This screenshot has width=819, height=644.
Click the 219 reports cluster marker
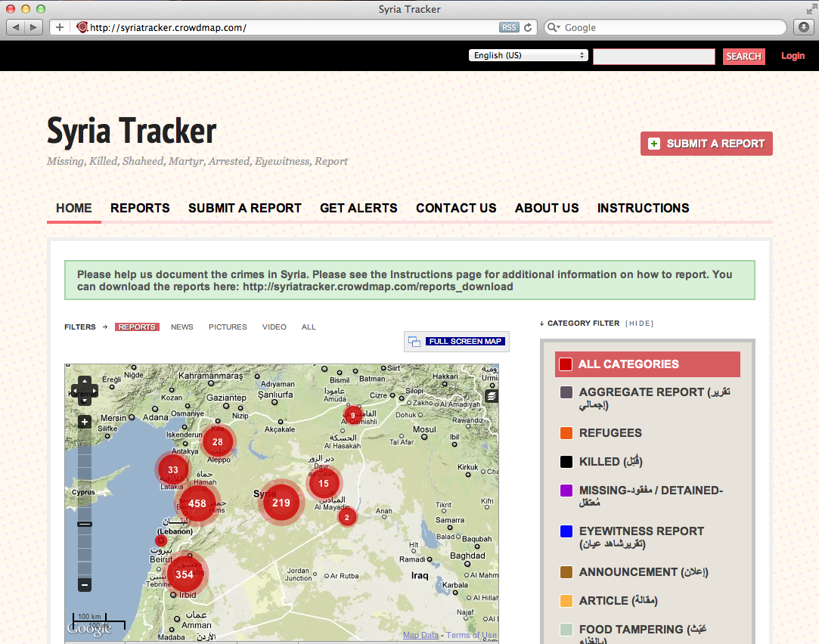pos(281,503)
